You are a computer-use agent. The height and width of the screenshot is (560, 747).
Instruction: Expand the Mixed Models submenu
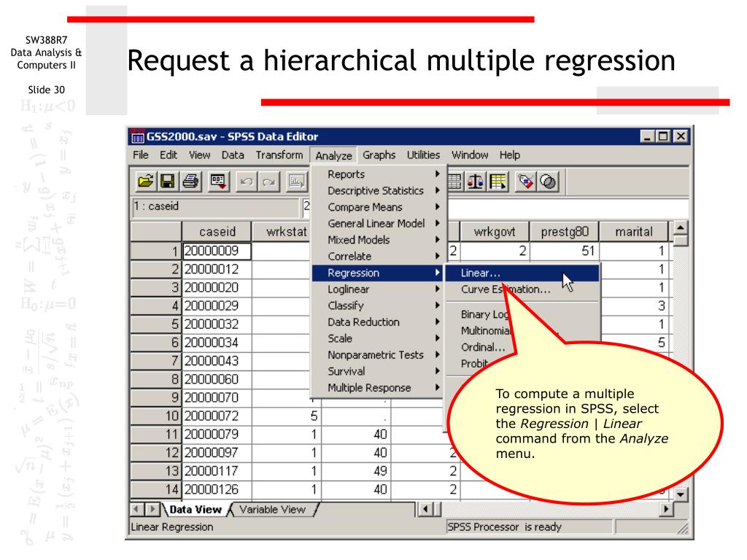click(x=379, y=240)
